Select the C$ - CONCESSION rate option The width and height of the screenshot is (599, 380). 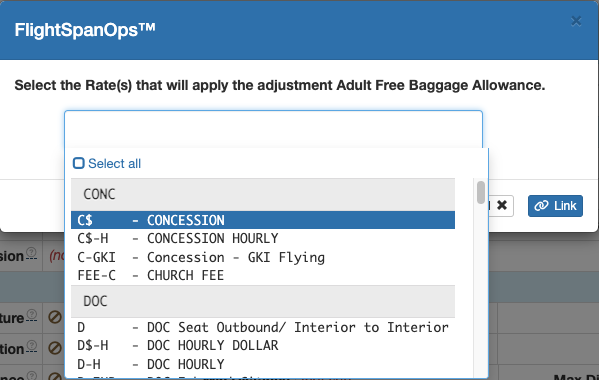tap(263, 220)
